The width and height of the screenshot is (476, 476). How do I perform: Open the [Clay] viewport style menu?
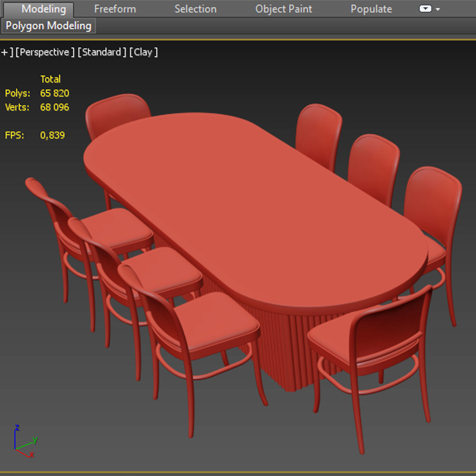click(143, 52)
